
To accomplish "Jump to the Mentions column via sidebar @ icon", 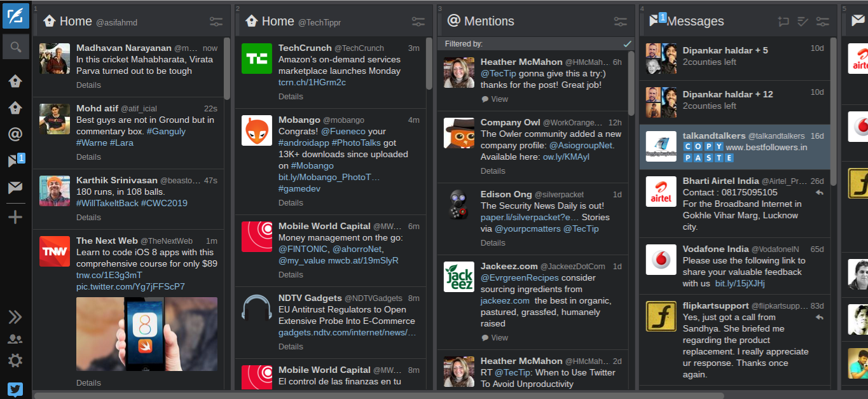I will point(15,134).
